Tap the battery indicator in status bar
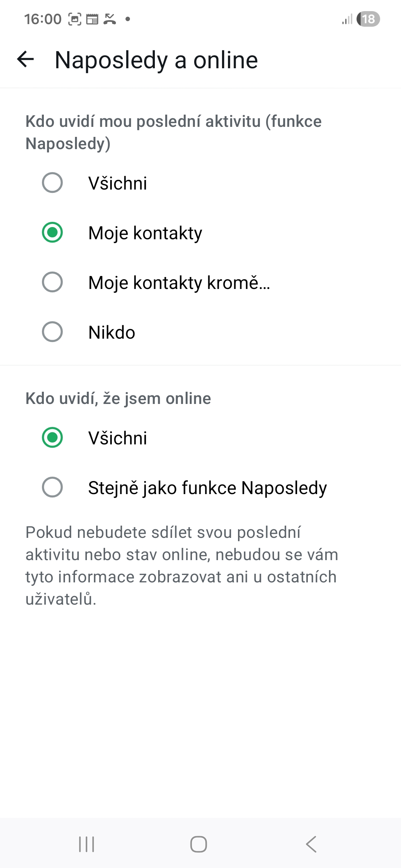This screenshot has height=868, width=401. (x=368, y=19)
